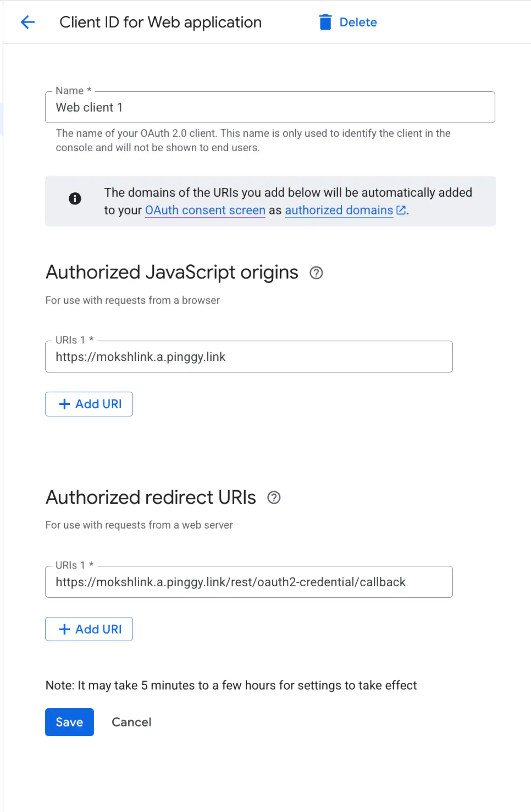Add another JavaScript origin URI
The width and height of the screenshot is (531, 812).
point(89,404)
